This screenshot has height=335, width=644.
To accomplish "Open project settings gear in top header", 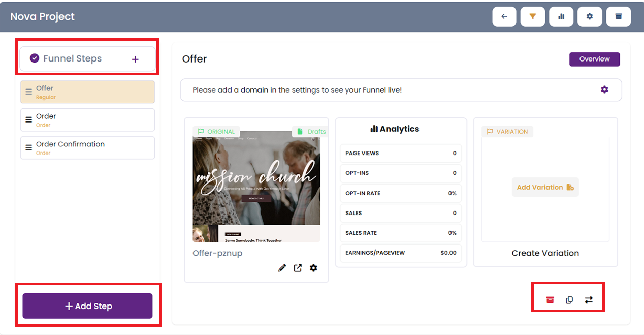I will 590,17.
